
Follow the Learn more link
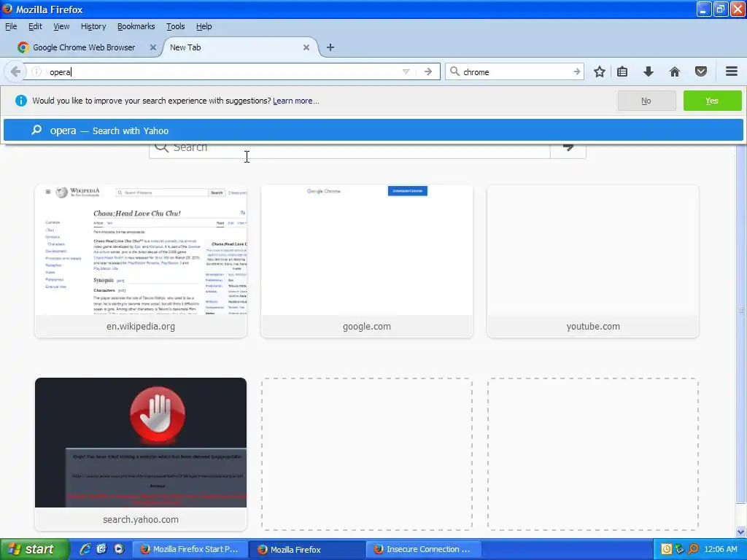pos(296,101)
